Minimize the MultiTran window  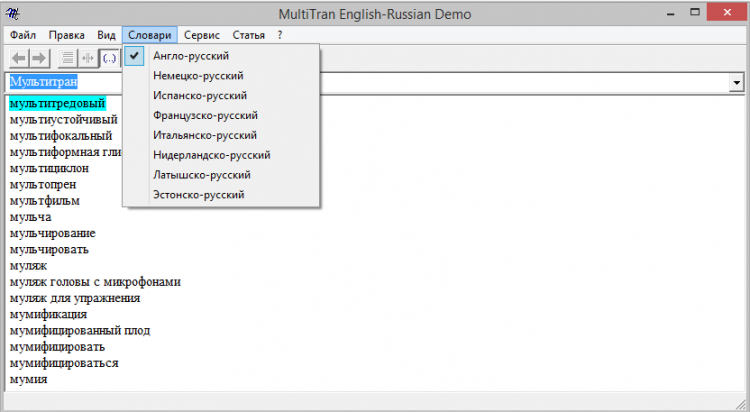pyautogui.click(x=671, y=13)
